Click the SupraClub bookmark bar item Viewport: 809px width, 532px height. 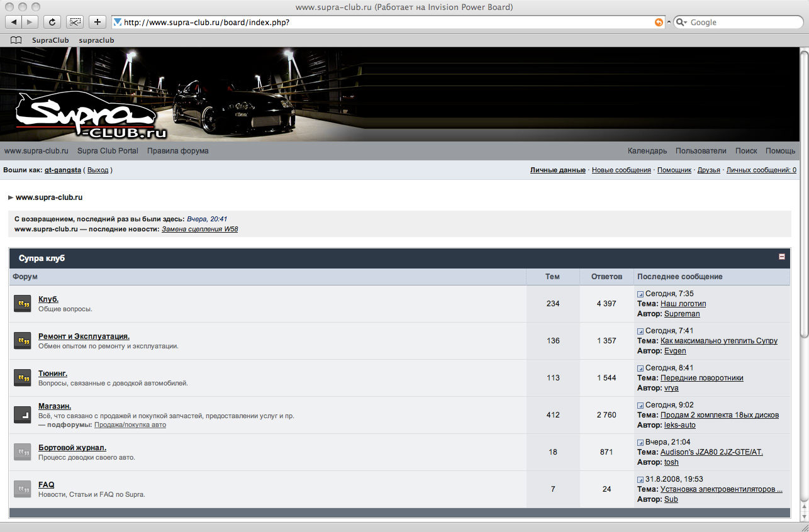coord(50,40)
